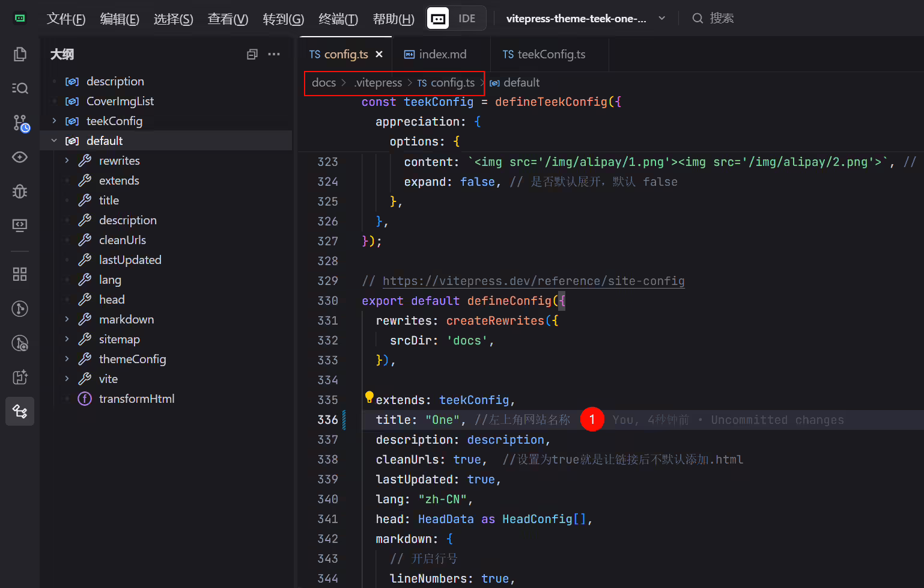Viewport: 924px width, 588px height.
Task: Open the Search panel icon in sidebar
Action: click(20, 88)
